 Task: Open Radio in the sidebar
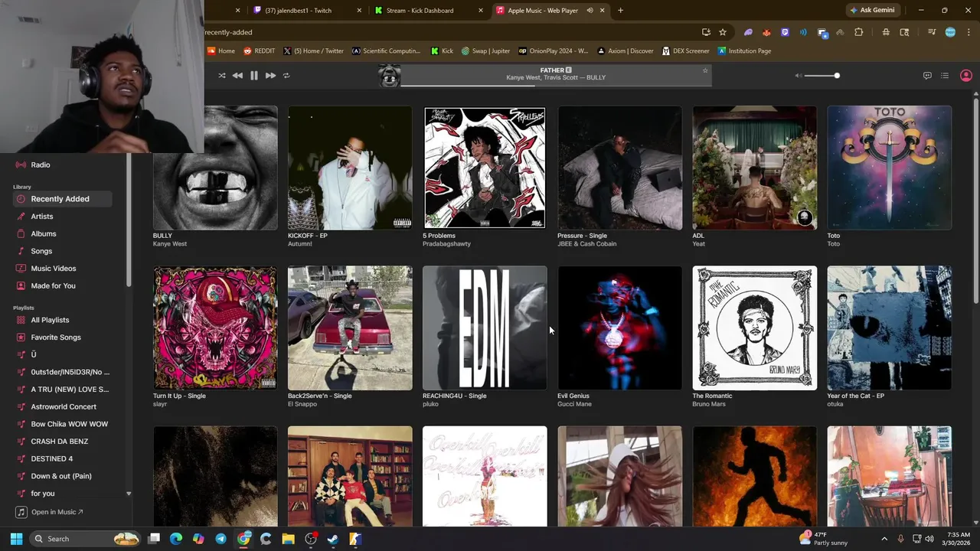pyautogui.click(x=41, y=165)
